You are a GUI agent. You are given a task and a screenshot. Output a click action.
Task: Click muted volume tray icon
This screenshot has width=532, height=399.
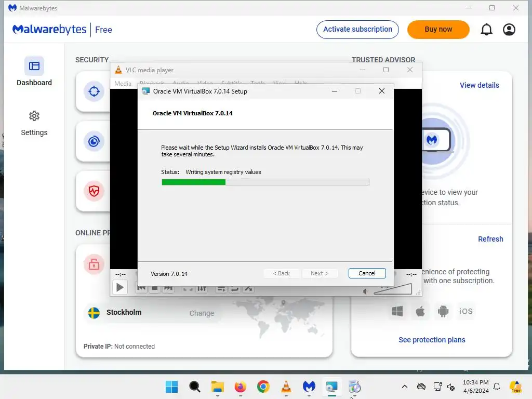coord(451,387)
